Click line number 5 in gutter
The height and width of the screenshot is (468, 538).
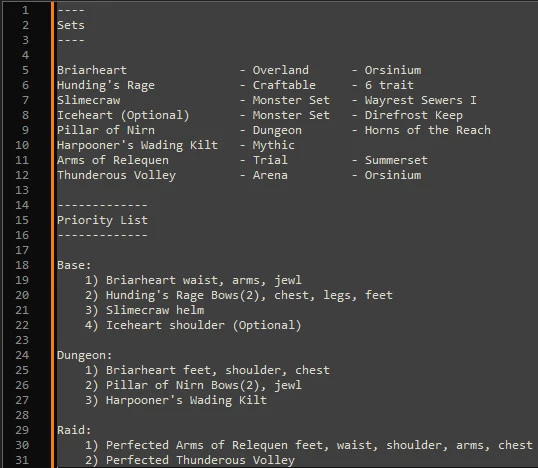pos(25,70)
